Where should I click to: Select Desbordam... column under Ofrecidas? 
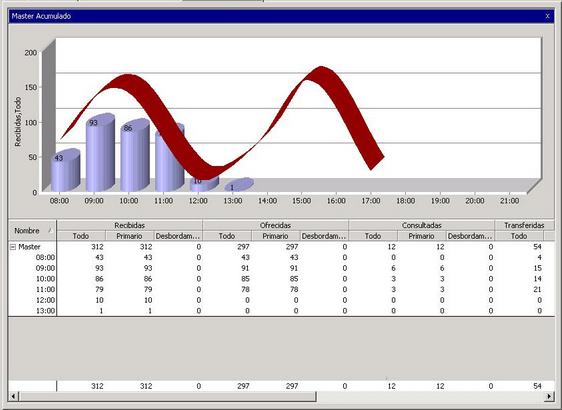324,236
